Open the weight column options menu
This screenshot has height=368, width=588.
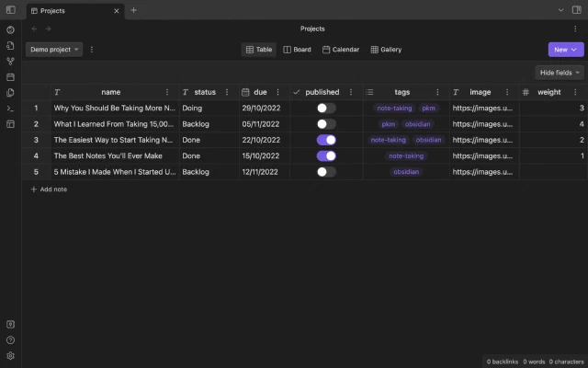coord(575,92)
